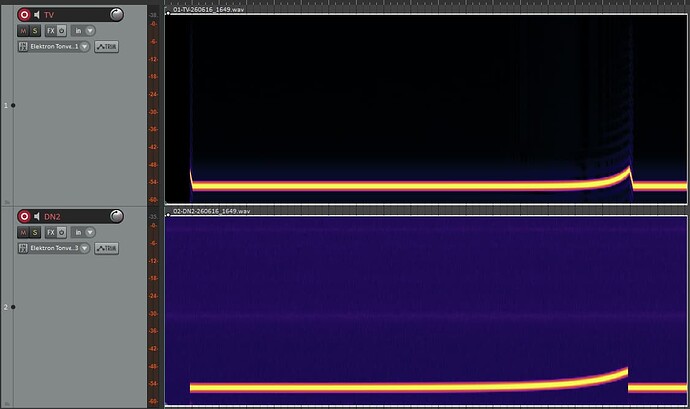
Task: Toggle record arm on the DN2 track
Action: [x=24, y=216]
